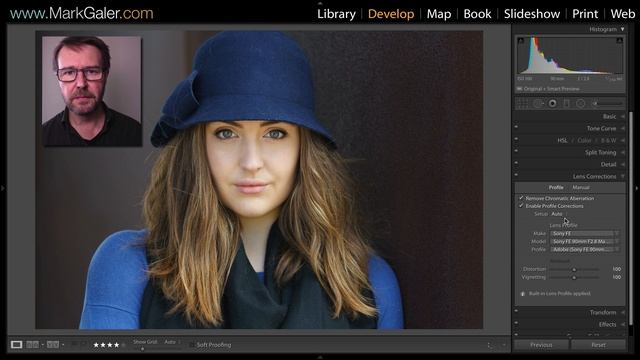Select the Spot Removal tool icon
640x360 pixels.
538,104
